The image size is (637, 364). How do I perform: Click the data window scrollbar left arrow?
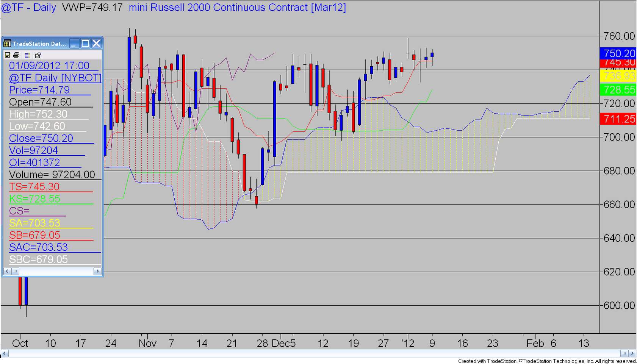(x=7, y=271)
